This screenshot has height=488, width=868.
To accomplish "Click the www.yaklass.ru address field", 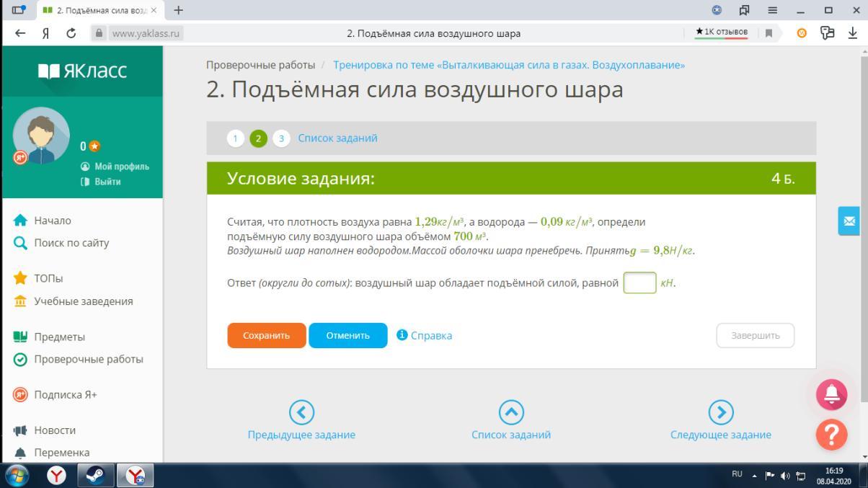I will click(x=146, y=33).
